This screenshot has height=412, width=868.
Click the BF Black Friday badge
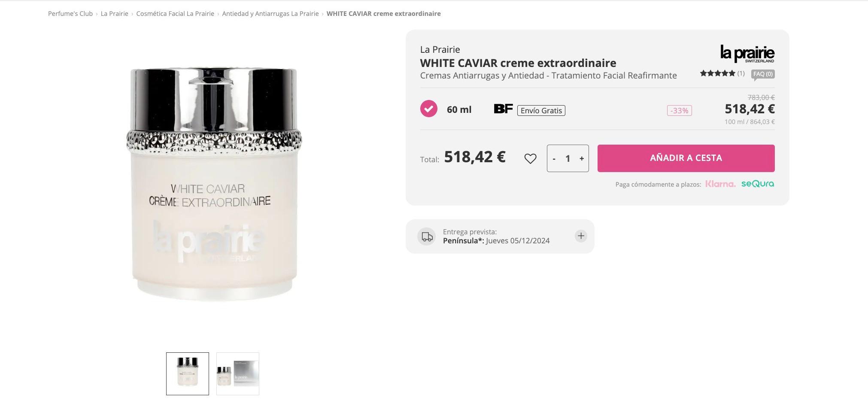[503, 109]
